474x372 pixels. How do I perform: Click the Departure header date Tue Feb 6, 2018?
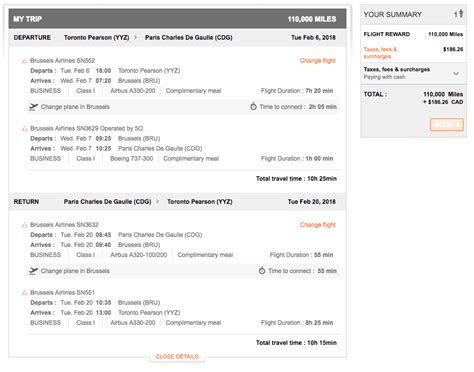313,37
